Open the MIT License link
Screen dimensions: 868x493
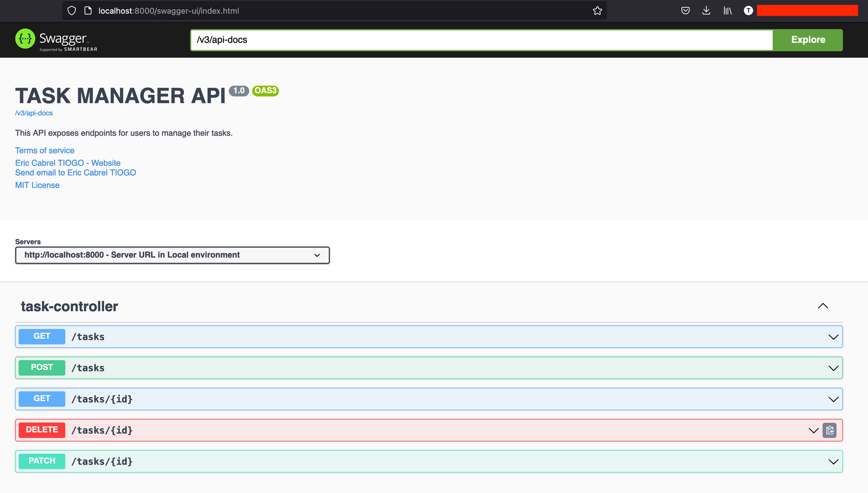pos(37,185)
